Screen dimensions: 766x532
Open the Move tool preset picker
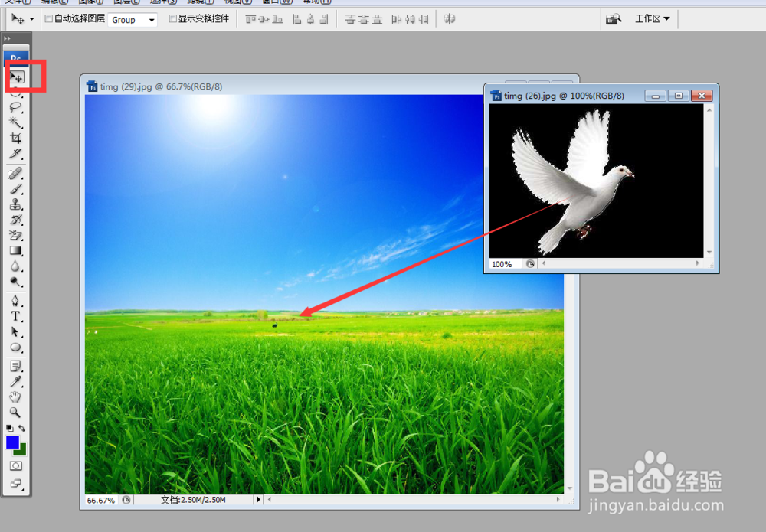[31, 20]
